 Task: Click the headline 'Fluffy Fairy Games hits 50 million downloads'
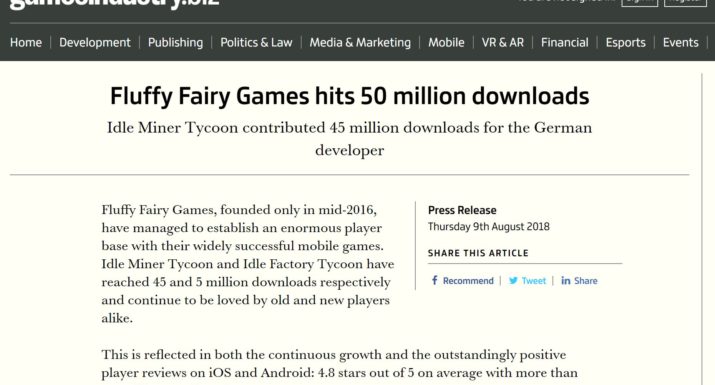(x=350, y=96)
